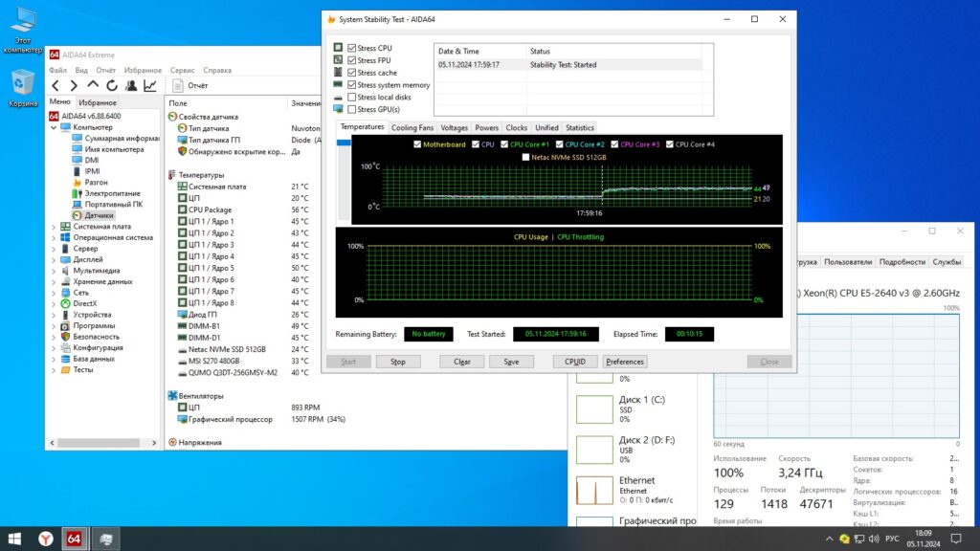
Task: Click the up-level arrow in AIDA64 toolbar
Action: tap(93, 85)
